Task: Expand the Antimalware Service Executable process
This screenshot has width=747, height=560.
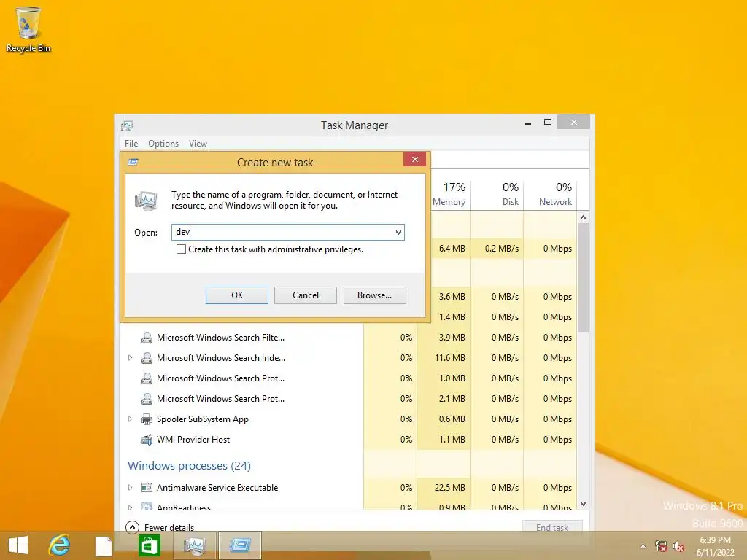Action: 130,487
